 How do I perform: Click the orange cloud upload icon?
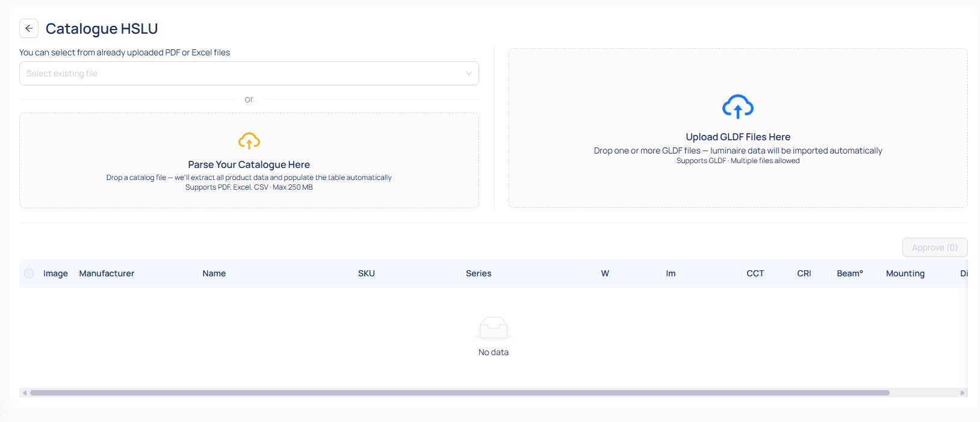tap(249, 141)
